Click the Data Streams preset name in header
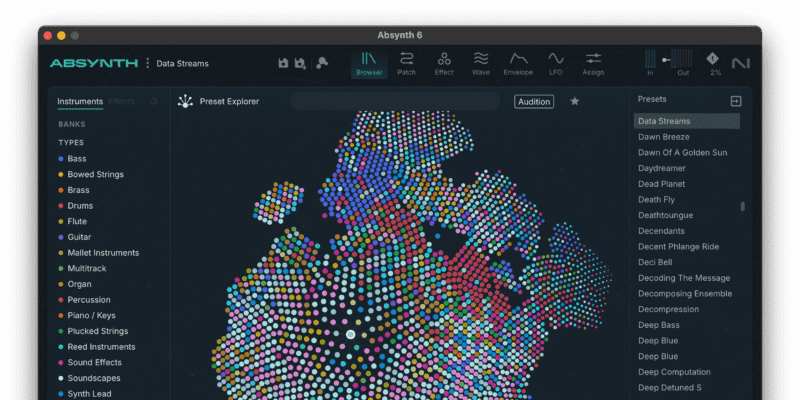The image size is (800, 400). pos(183,64)
